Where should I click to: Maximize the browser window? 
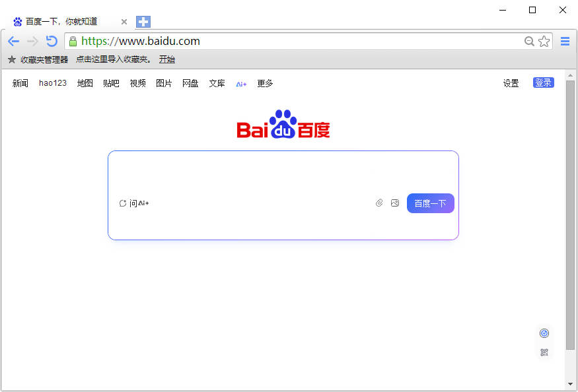click(532, 10)
